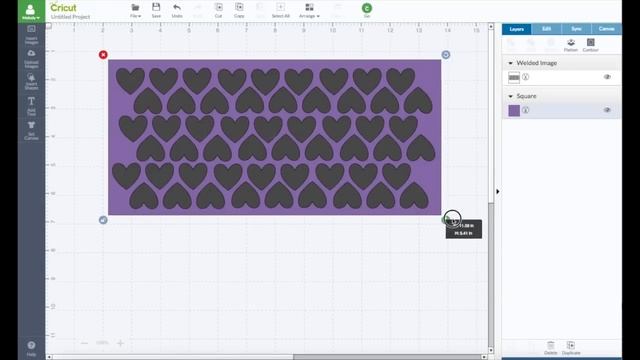Click Select All in the toolbar
This screenshot has width=640, height=360.
pos(280,11)
